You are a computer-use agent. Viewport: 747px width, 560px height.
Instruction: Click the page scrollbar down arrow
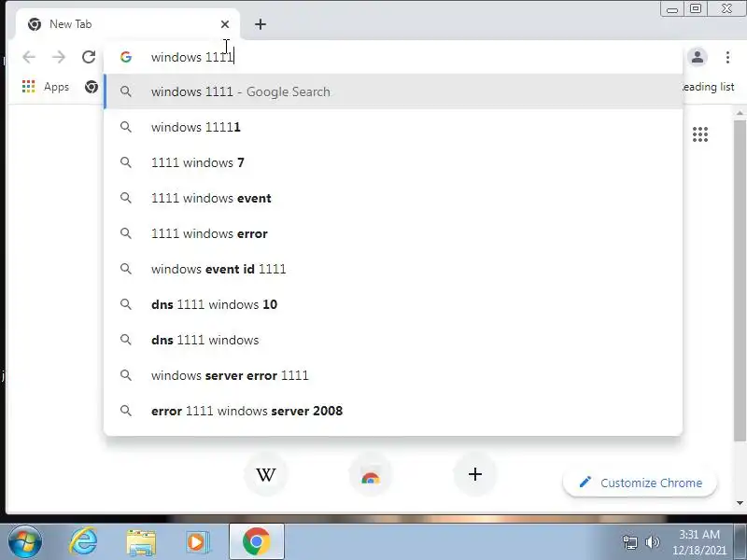tap(740, 503)
